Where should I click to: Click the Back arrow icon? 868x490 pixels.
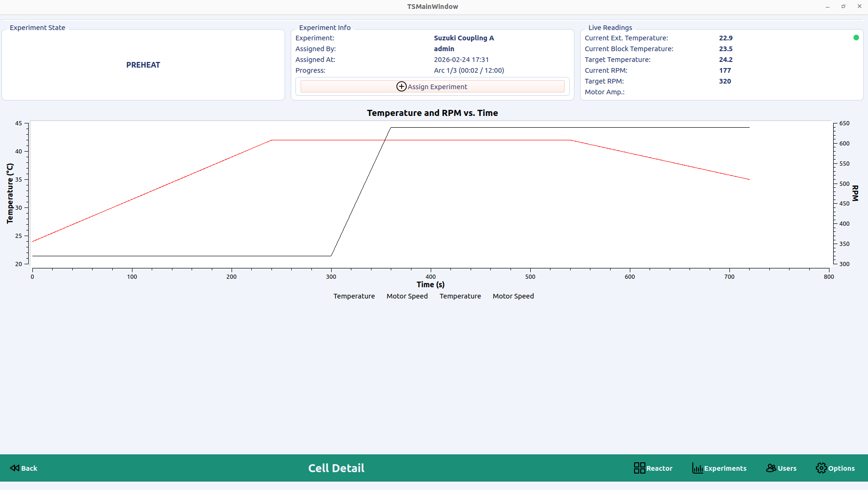click(15, 468)
